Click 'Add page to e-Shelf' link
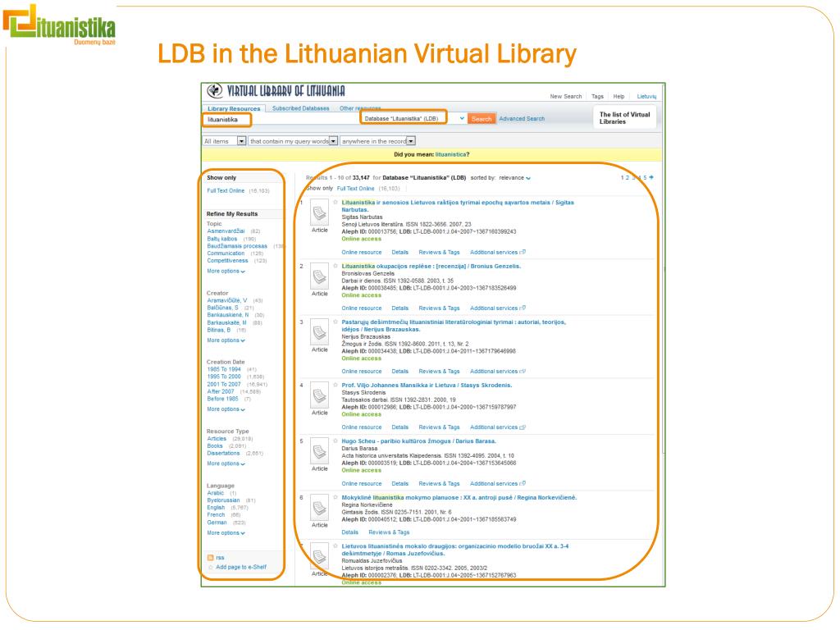The height and width of the screenshot is (630, 840). 241,568
